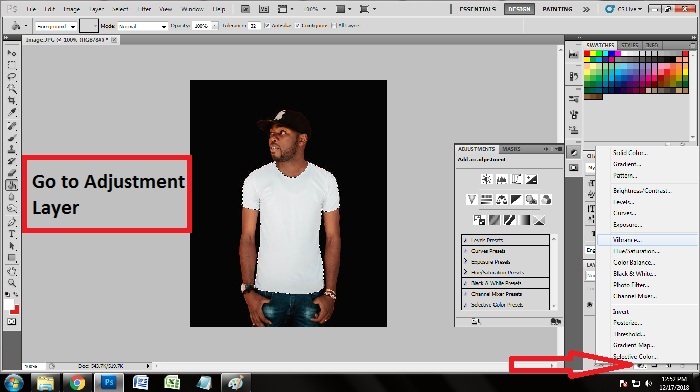Image resolution: width=700 pixels, height=392 pixels.
Task: Select the Dodge tool
Action: coord(12,209)
